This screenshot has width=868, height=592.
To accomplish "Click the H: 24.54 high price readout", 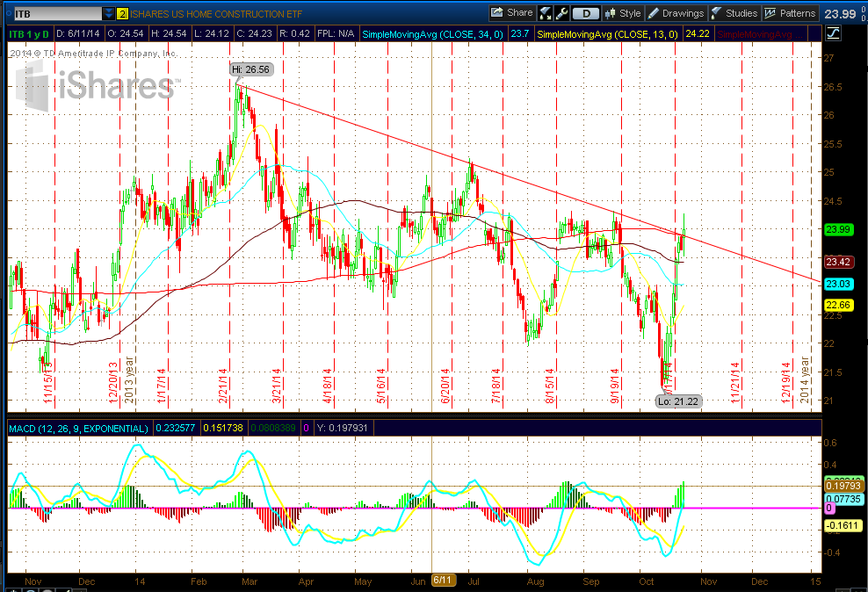I will [x=169, y=33].
